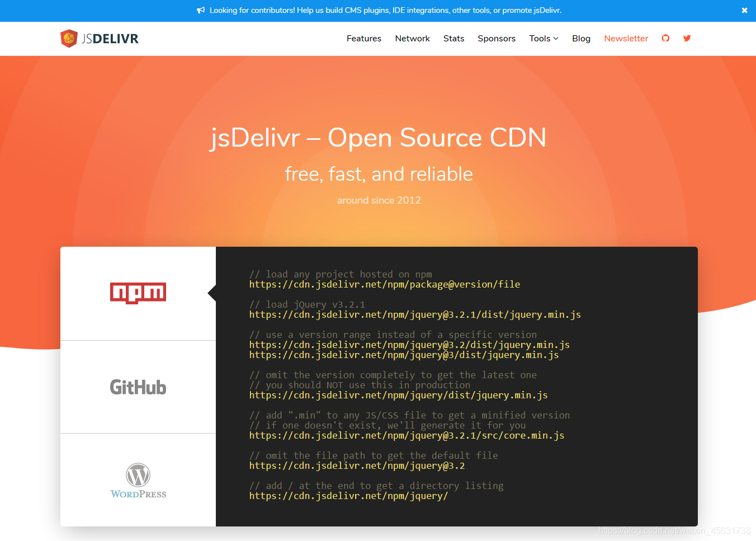Click comment 'load any project hosted on npm'
The width and height of the screenshot is (756, 541).
click(341, 274)
